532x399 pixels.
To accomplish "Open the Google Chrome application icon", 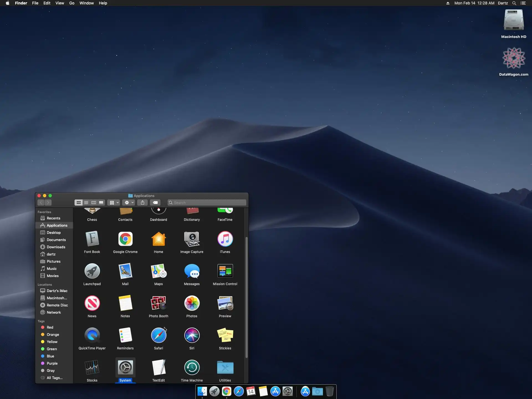I will pyautogui.click(x=125, y=239).
